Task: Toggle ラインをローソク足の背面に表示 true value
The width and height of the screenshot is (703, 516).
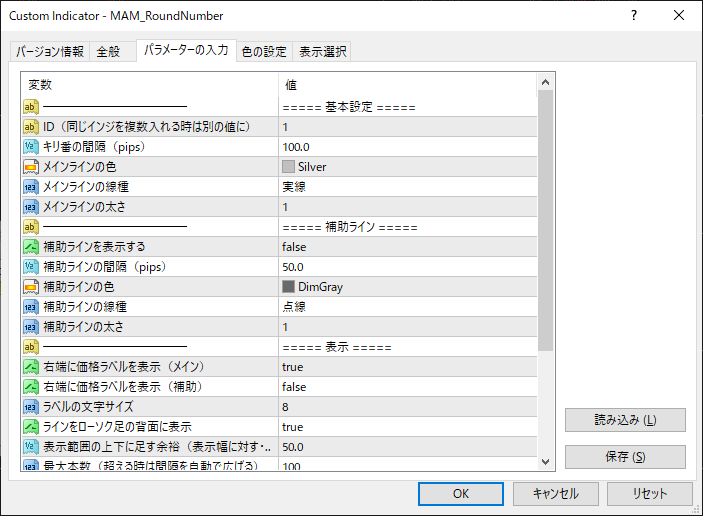Action: 408,427
